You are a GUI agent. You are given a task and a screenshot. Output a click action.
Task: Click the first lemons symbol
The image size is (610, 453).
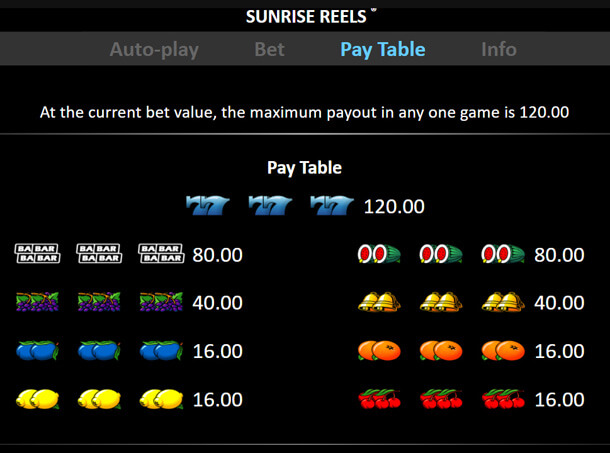click(37, 399)
